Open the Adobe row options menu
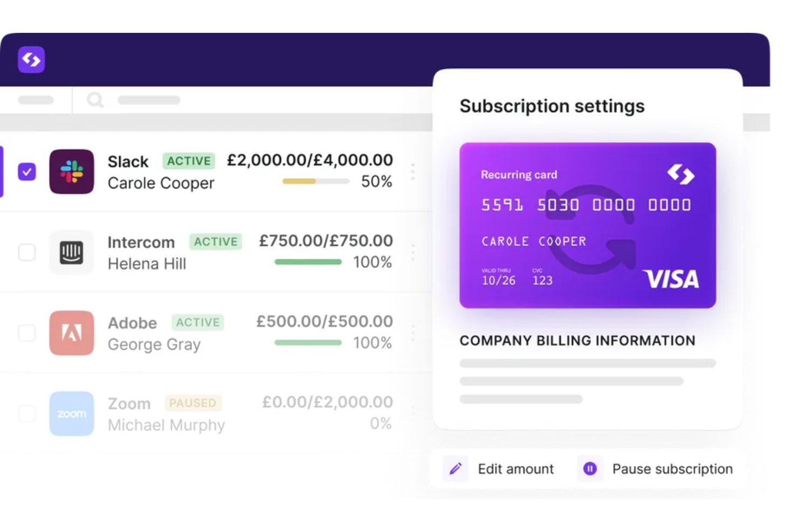 (412, 333)
